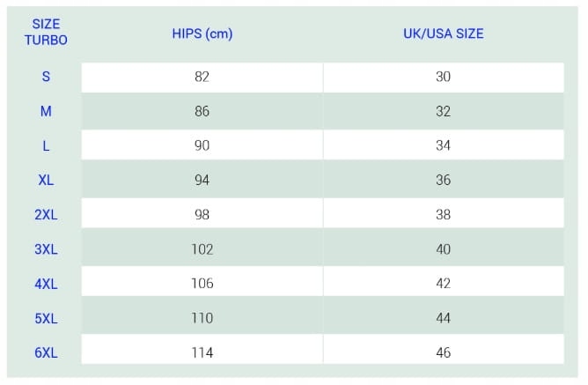Select the S size row label
Viewport: 588px width, 385px height.
pos(46,77)
